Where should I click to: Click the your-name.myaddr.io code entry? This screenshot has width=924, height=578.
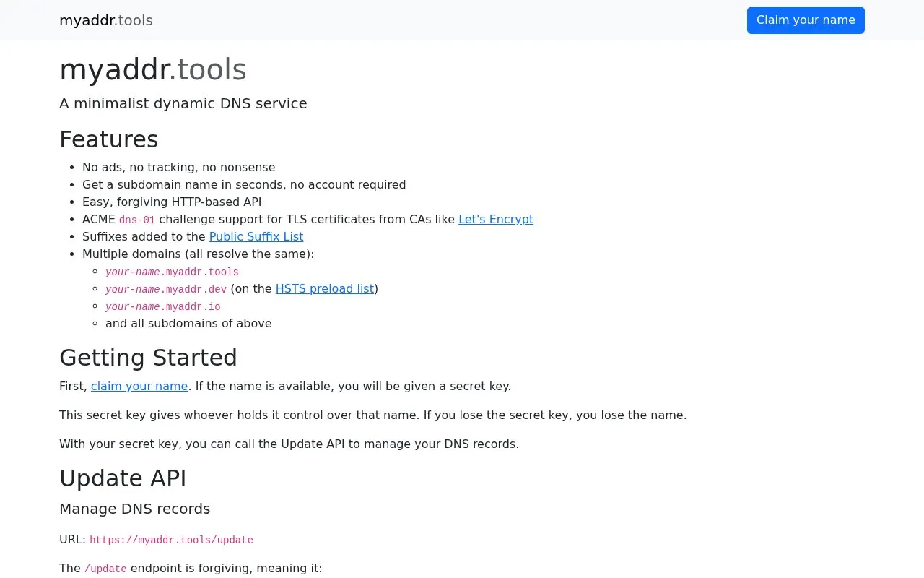[x=163, y=306]
